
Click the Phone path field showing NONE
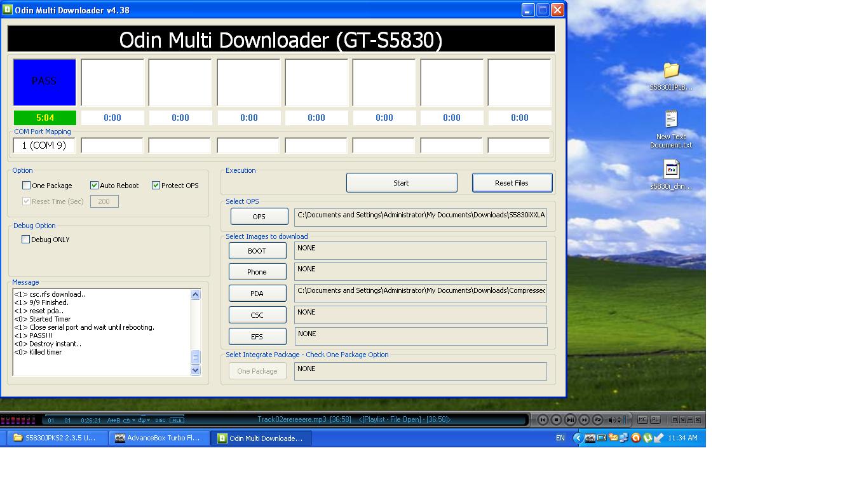coord(420,271)
